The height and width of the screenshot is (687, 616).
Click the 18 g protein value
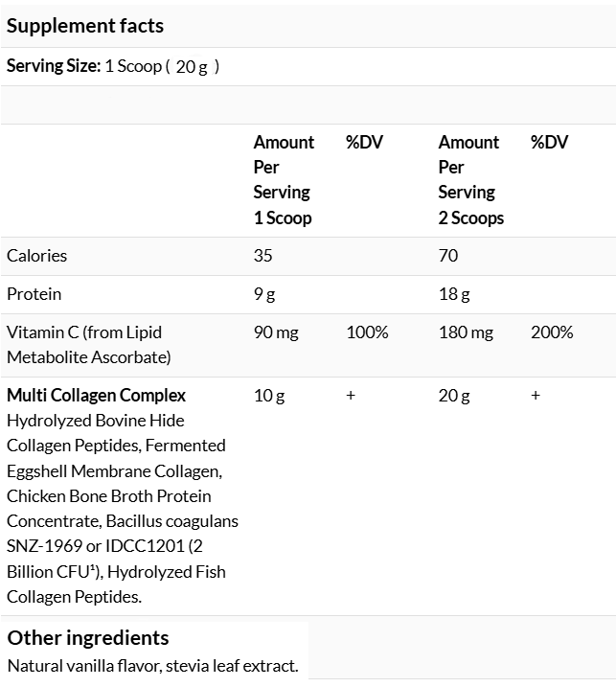pos(454,294)
